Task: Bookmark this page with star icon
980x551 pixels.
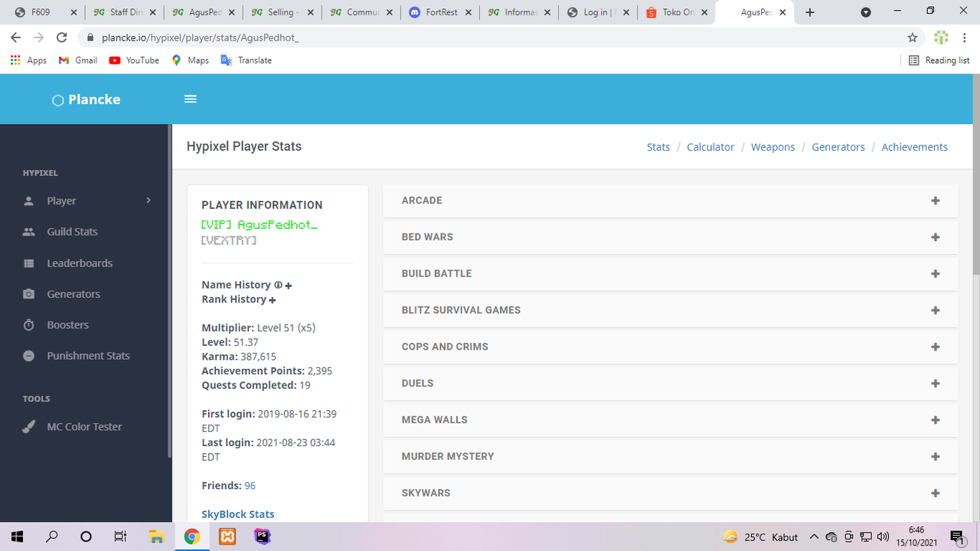Action: point(913,37)
